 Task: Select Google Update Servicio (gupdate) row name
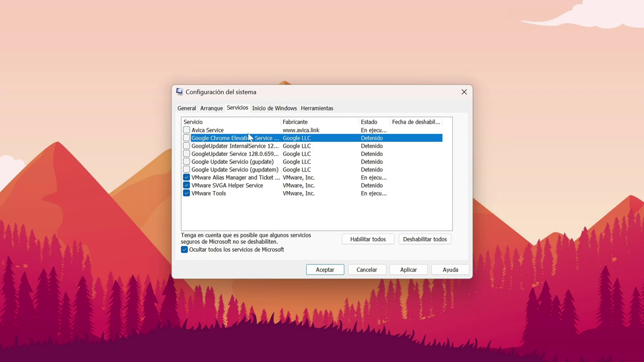(232, 162)
